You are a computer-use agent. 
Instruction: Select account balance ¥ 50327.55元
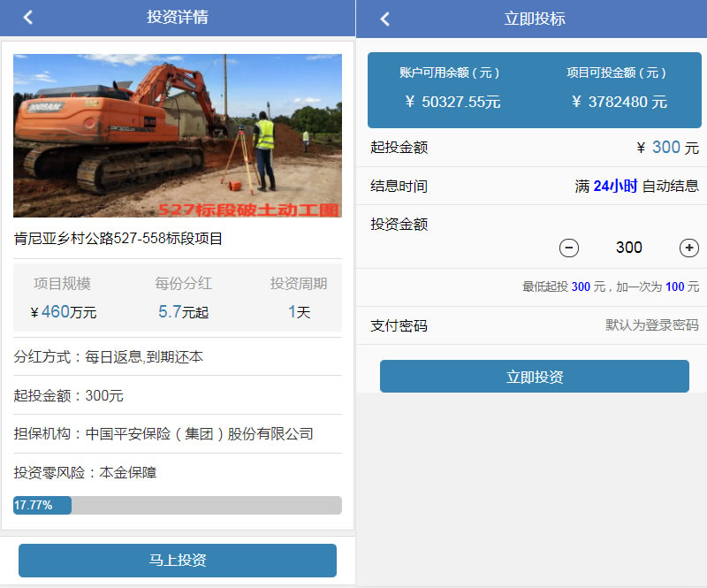click(452, 102)
